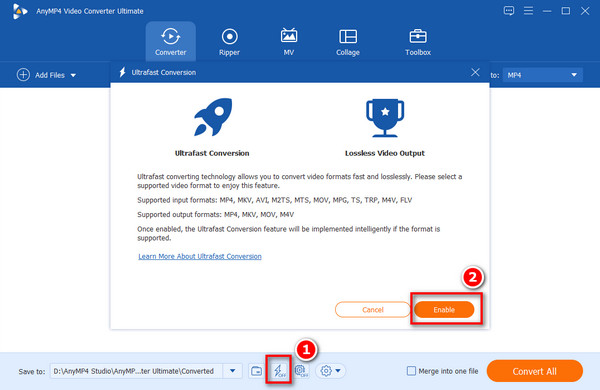Open the Converter tab
600x390 pixels.
click(170, 41)
